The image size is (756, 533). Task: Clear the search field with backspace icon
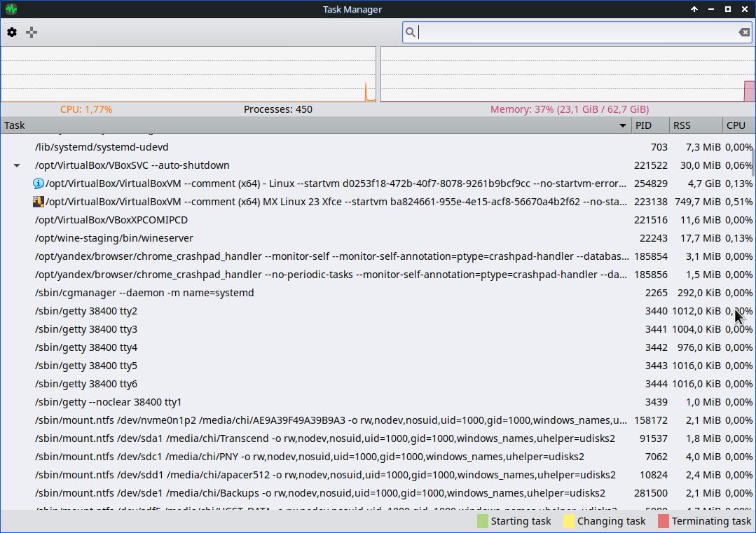[744, 32]
